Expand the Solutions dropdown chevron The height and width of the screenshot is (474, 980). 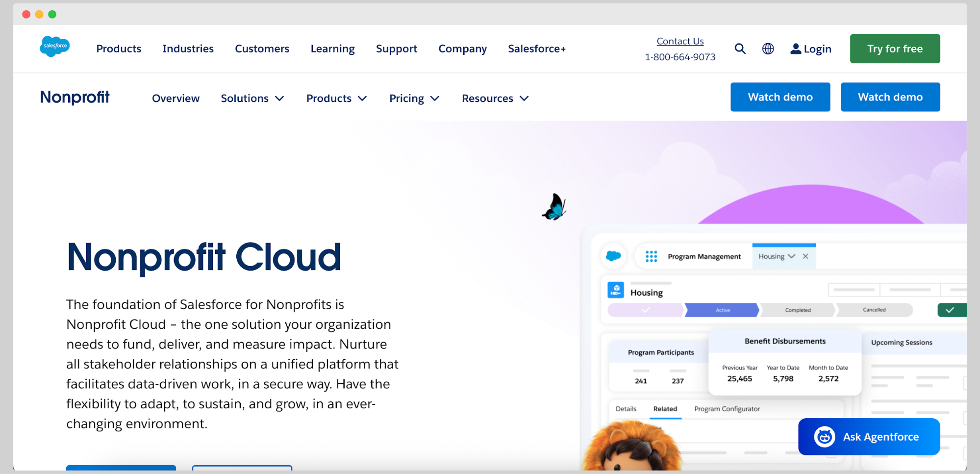279,99
